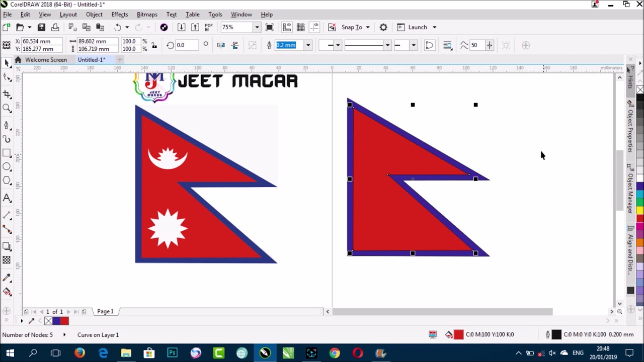Toggle Show guidelines button
644x362 pixels.
(x=314, y=27)
